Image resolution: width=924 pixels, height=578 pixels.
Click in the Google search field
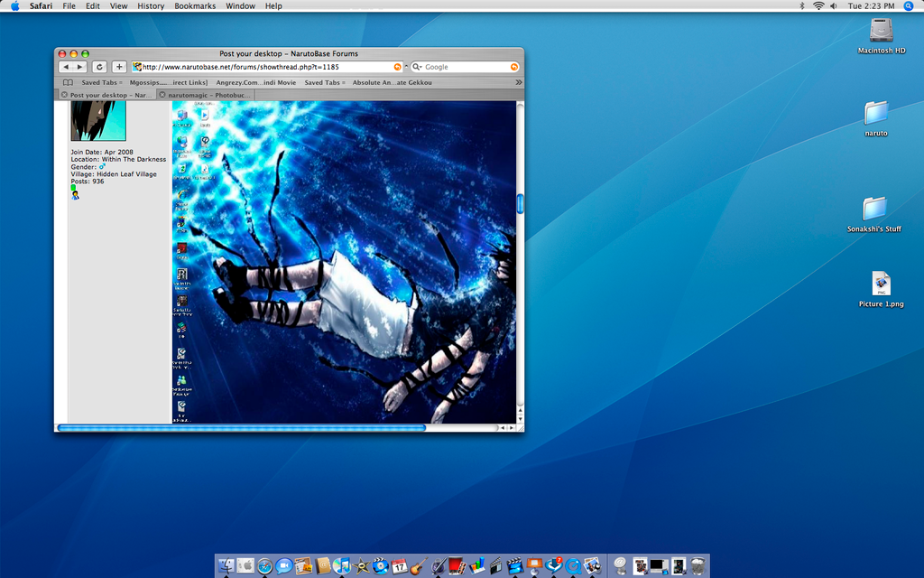click(x=466, y=67)
